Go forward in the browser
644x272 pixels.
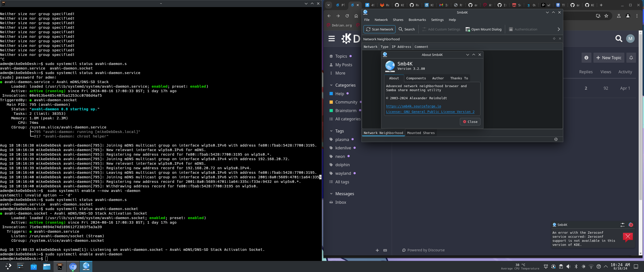338,16
